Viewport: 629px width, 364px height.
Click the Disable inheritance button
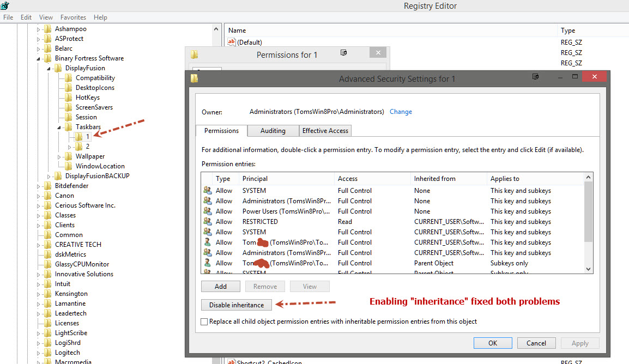click(236, 305)
